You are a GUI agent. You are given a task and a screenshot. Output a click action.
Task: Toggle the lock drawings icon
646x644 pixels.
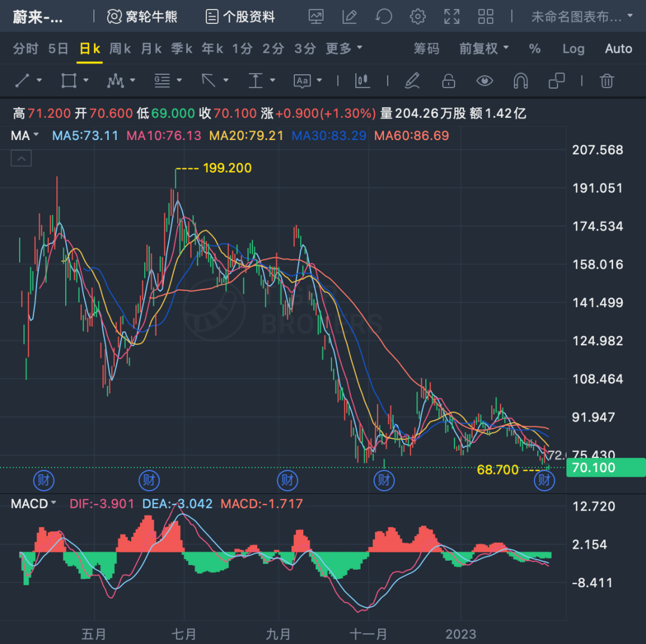tap(448, 80)
